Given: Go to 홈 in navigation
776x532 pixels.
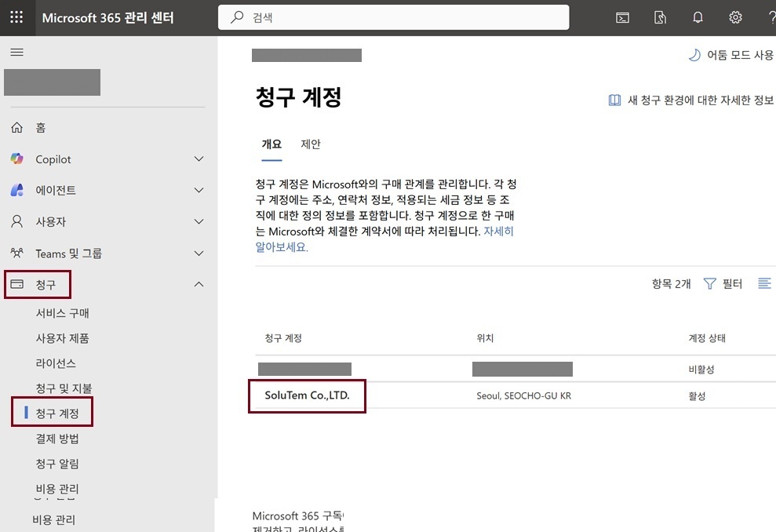Looking at the screenshot, I should [41, 128].
